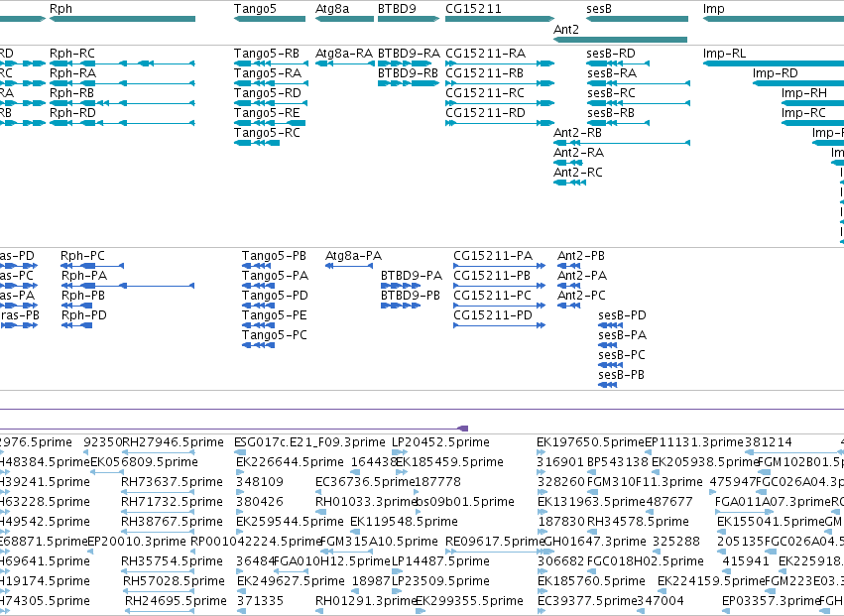Select EST label FGC018H02.5prime

pyautogui.click(x=646, y=561)
